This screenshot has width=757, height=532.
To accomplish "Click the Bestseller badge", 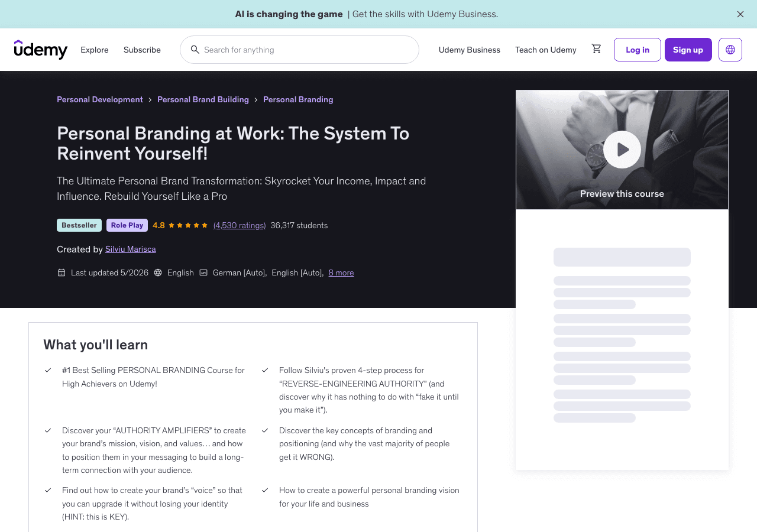I will point(79,225).
